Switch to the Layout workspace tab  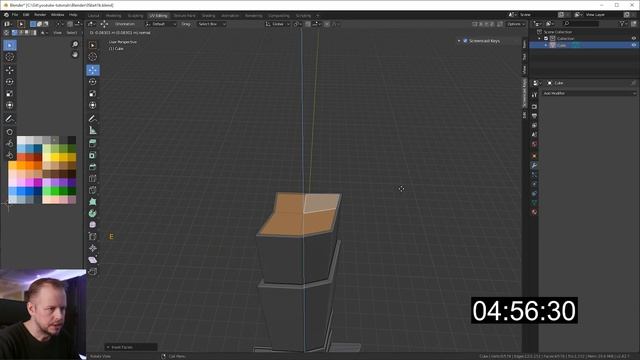[x=93, y=16]
